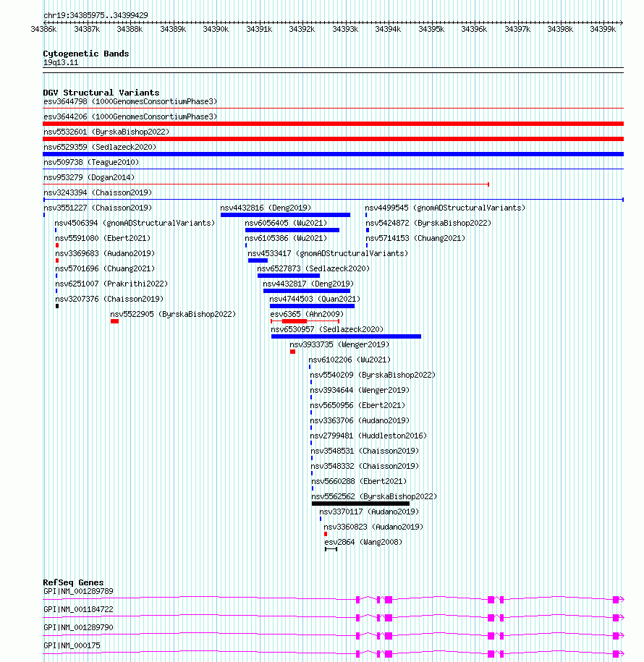This screenshot has width=644, height=662.
Task: Click the 34393k ruler tick label
Action: [x=345, y=29]
